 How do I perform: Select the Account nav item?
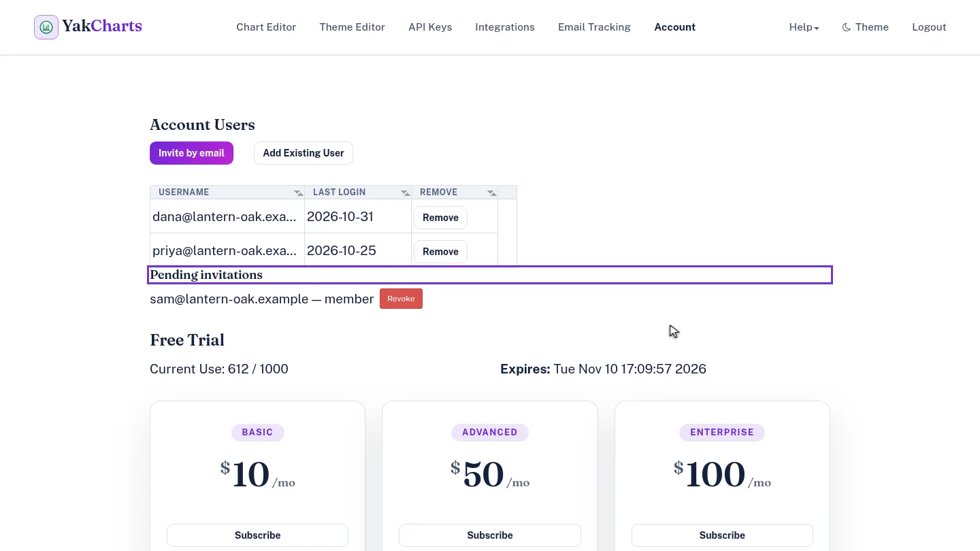pos(674,27)
